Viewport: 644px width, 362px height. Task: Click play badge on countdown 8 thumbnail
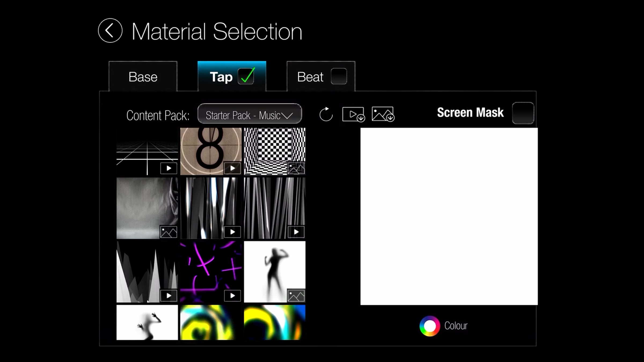tap(232, 168)
